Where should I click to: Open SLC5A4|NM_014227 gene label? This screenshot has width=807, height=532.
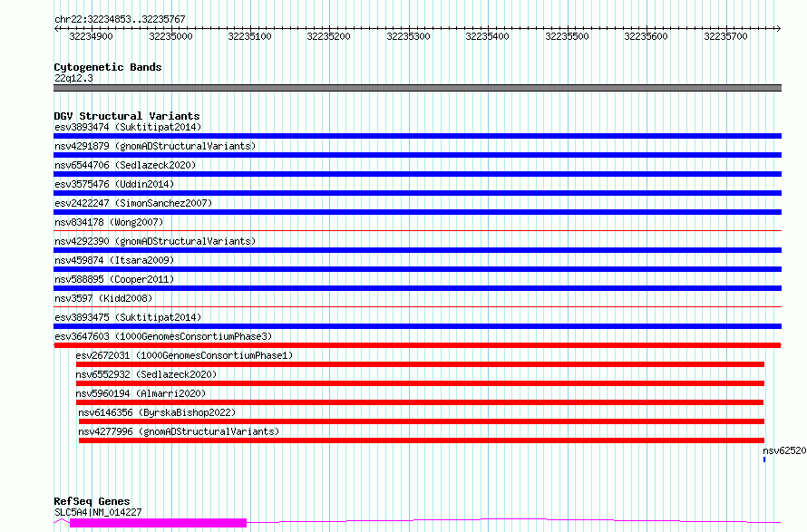click(98, 512)
